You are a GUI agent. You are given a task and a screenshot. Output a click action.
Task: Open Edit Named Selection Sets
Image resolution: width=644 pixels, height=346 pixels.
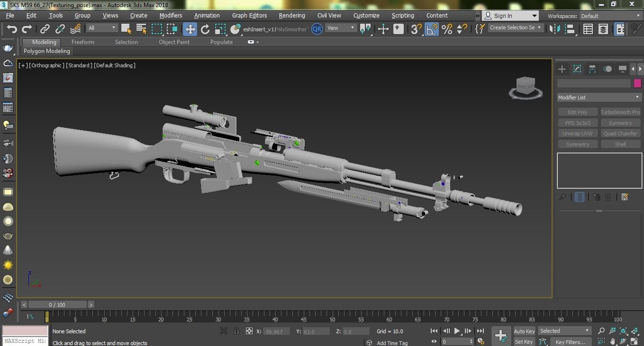click(x=480, y=29)
